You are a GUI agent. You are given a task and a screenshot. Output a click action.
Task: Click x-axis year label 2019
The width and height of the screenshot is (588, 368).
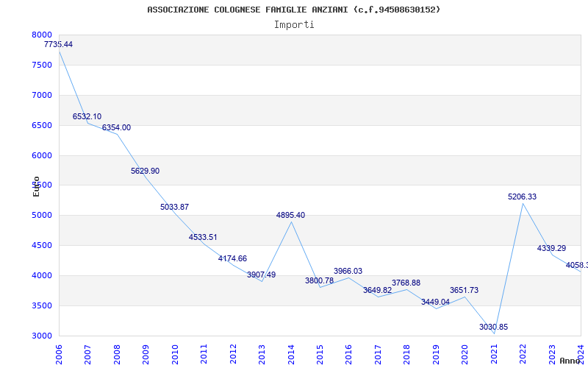pos(436,354)
